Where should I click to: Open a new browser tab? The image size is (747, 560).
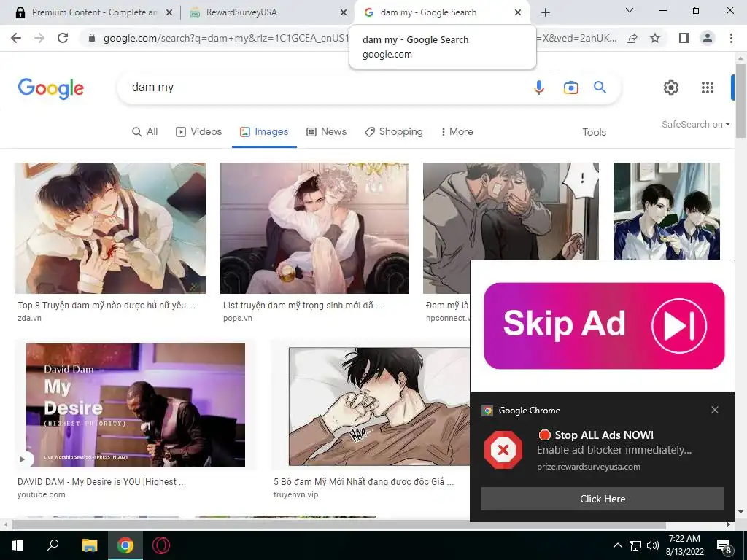[x=546, y=12]
